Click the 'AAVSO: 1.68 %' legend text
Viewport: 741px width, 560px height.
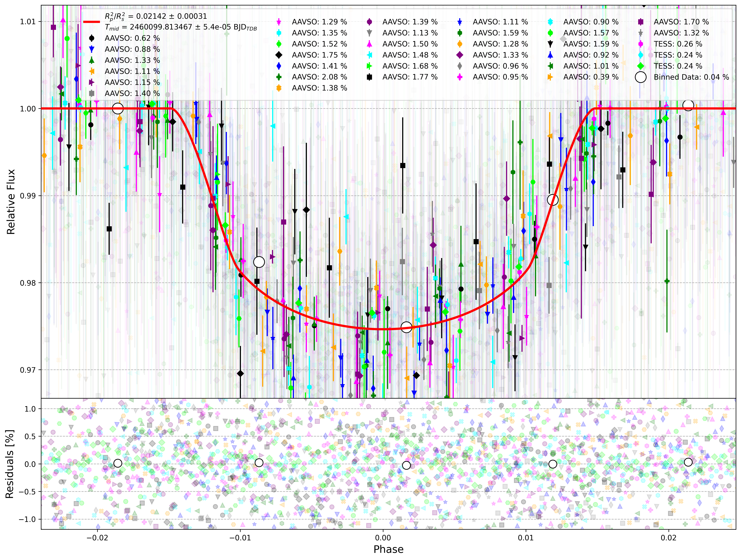click(410, 66)
